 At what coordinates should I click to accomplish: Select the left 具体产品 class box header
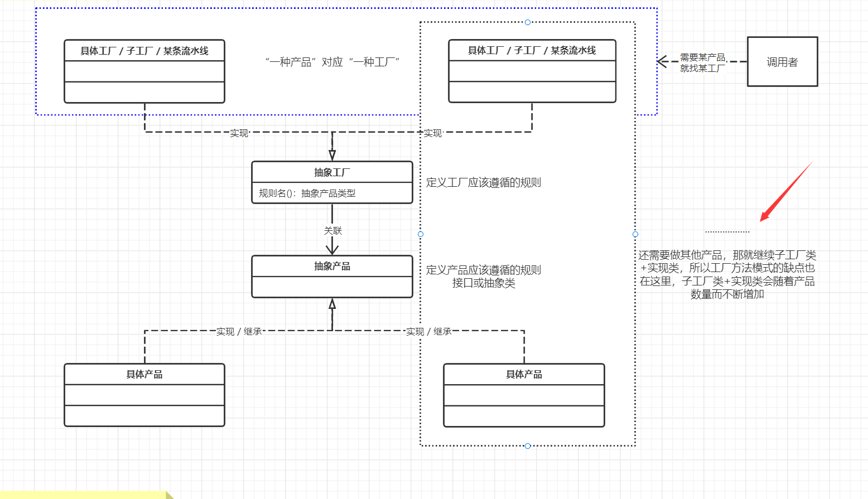(144, 374)
